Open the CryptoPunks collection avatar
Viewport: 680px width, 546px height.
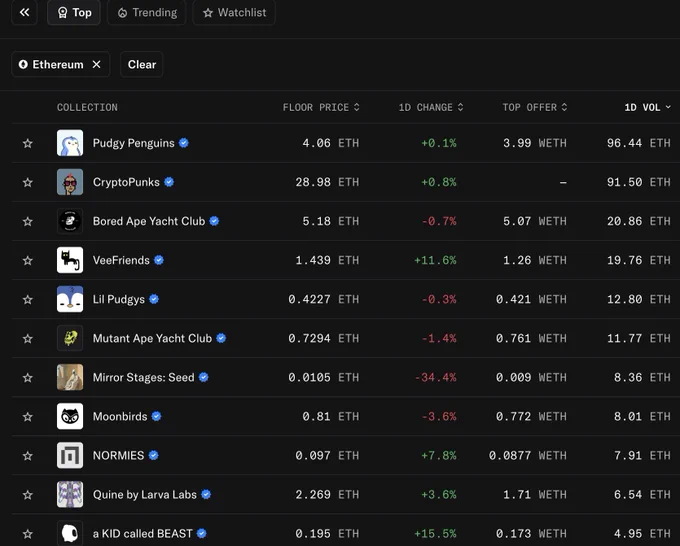pos(70,182)
